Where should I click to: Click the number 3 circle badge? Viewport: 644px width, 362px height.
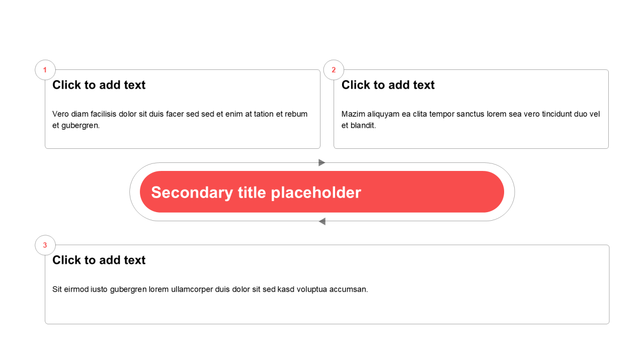point(45,245)
